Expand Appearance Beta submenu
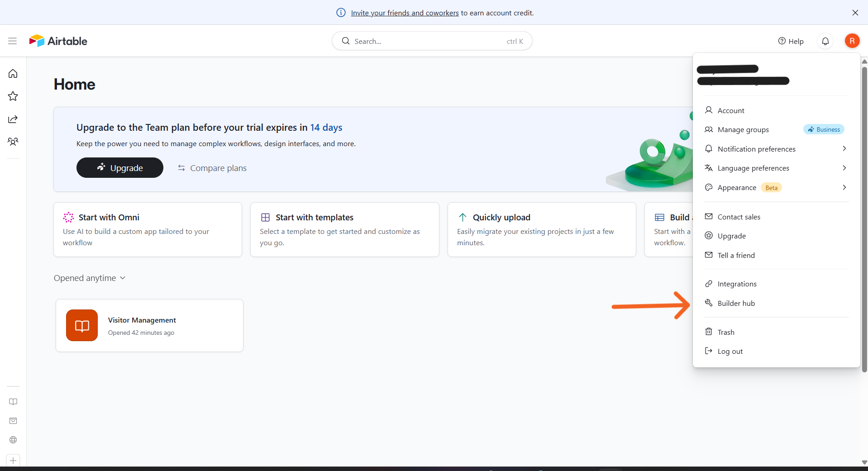This screenshot has height=471, width=868. pyautogui.click(x=776, y=188)
